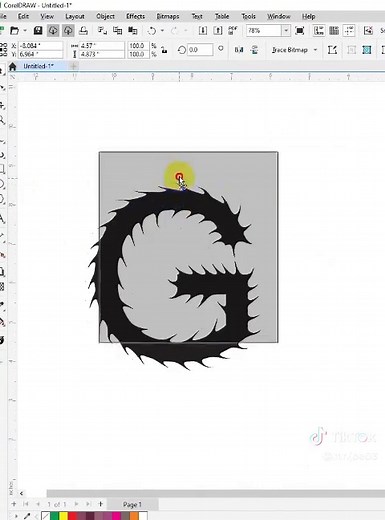Screen dimensions: 385x520
Task: Click the Export icon in standard toolbar
Action: 218,31
